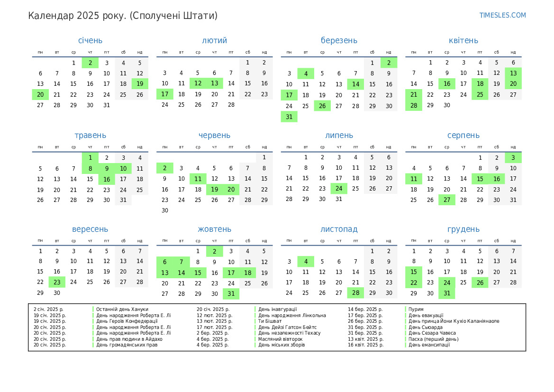
Task: Select the Масляний вівторок legend entry
Action: [280, 339]
